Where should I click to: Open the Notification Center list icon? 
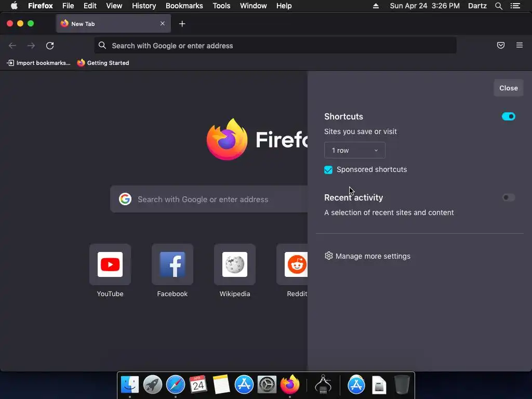click(515, 6)
